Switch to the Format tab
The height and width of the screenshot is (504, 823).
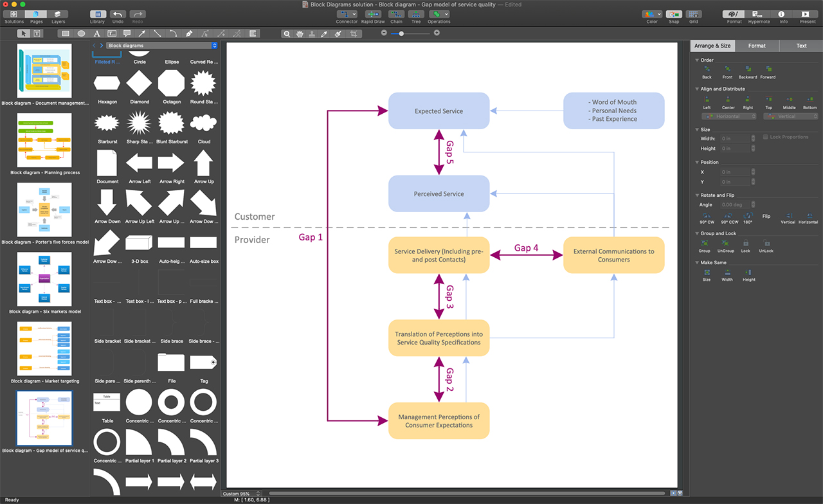pos(757,46)
